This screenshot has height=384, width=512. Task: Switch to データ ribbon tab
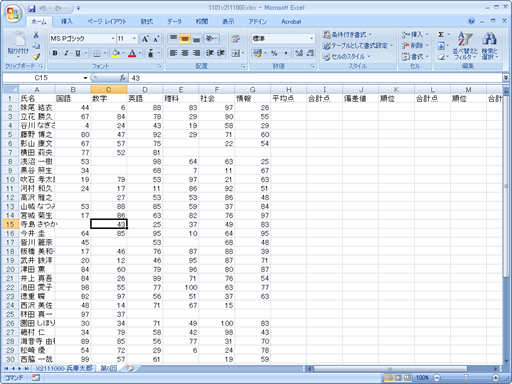click(x=174, y=22)
